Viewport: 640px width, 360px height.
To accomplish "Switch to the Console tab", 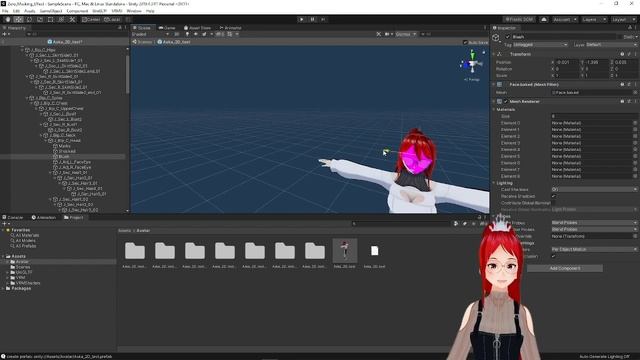I will [x=13, y=217].
